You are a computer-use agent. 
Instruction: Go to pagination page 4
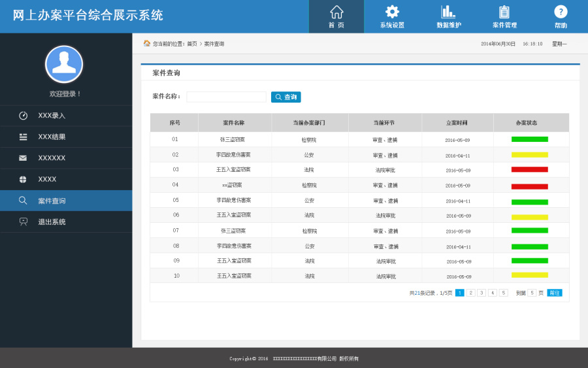click(x=493, y=293)
